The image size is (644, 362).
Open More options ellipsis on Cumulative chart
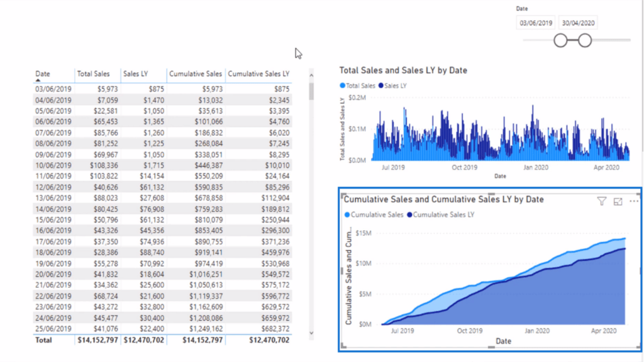(634, 201)
